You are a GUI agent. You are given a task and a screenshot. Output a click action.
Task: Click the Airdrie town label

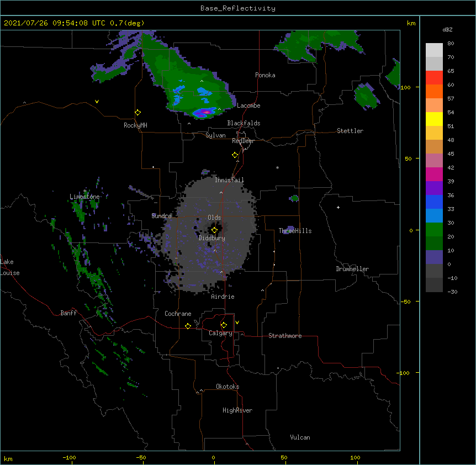coord(223,297)
